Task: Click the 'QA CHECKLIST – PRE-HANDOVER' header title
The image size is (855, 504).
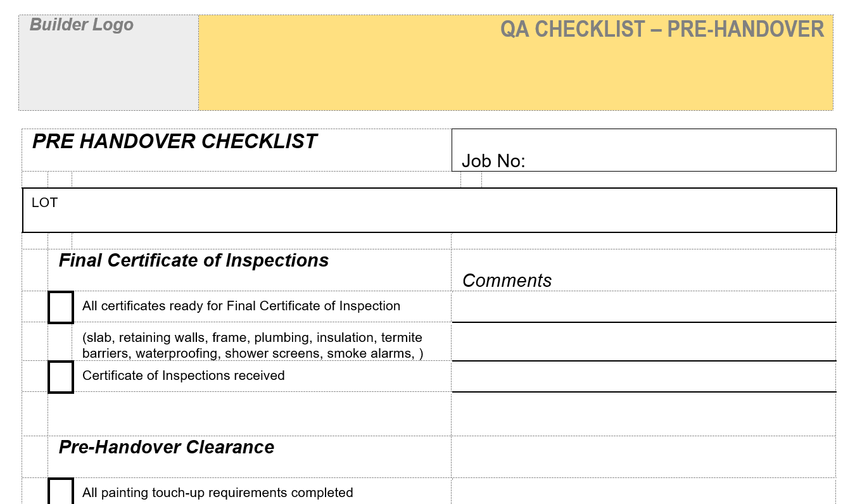Action: [662, 29]
